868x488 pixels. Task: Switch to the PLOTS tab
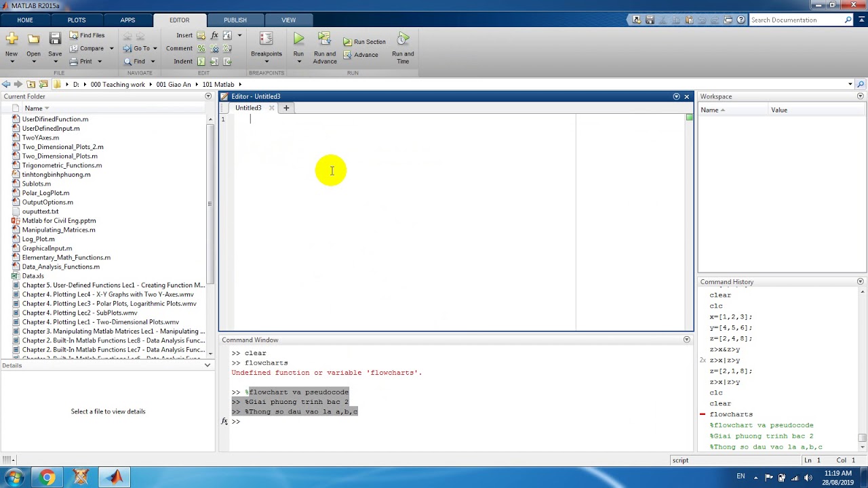coord(77,20)
